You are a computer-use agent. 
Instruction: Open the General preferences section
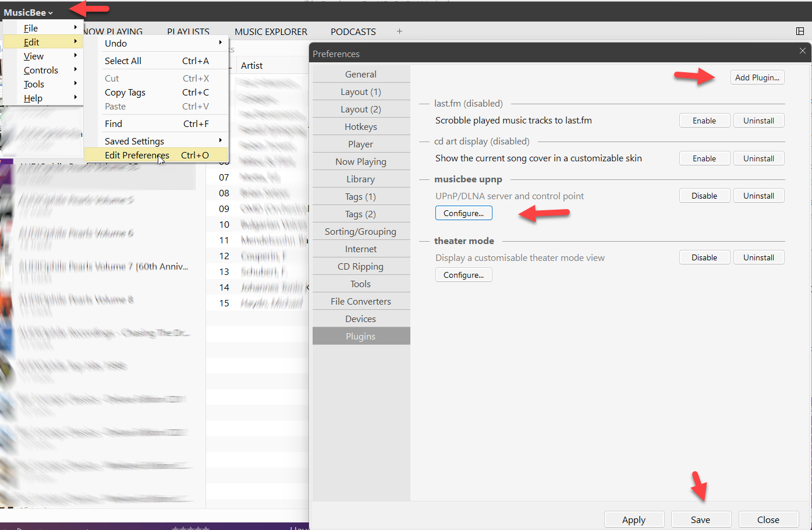[361, 74]
